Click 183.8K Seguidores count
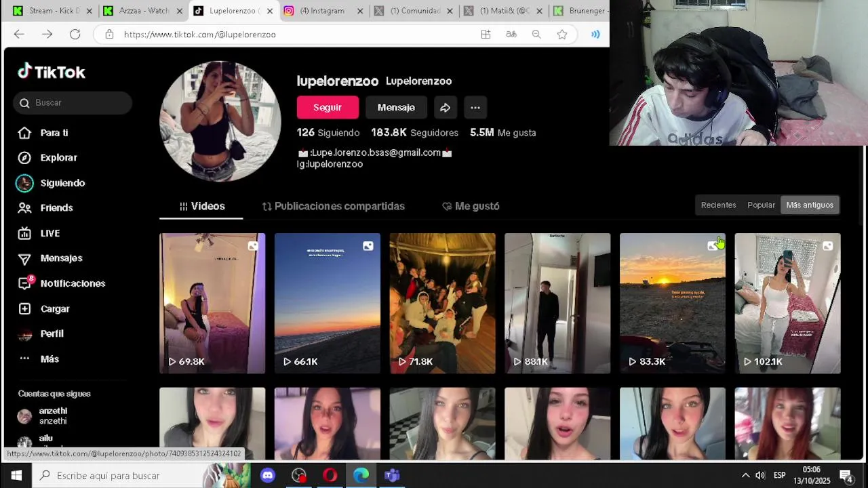868x488 pixels. point(414,133)
